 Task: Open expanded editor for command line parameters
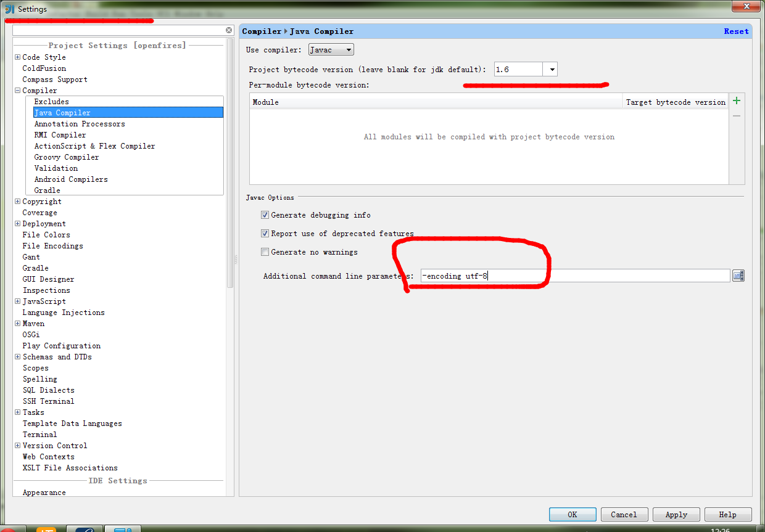pos(738,275)
